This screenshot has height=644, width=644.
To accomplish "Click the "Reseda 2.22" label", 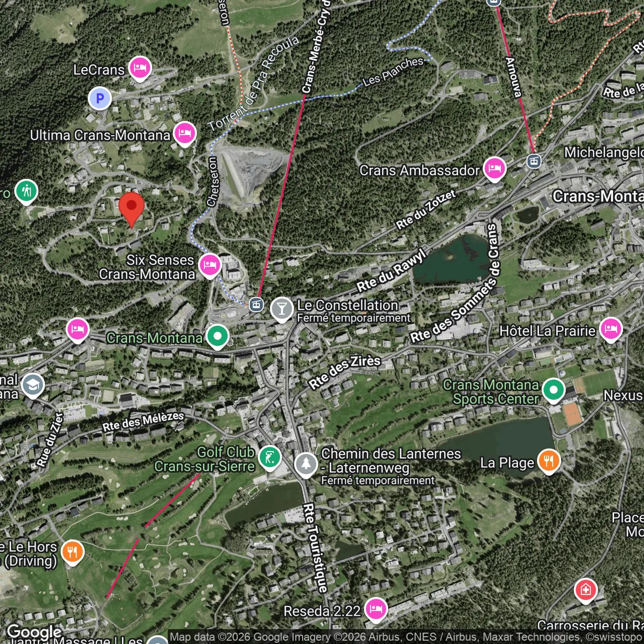I will 322,611.
